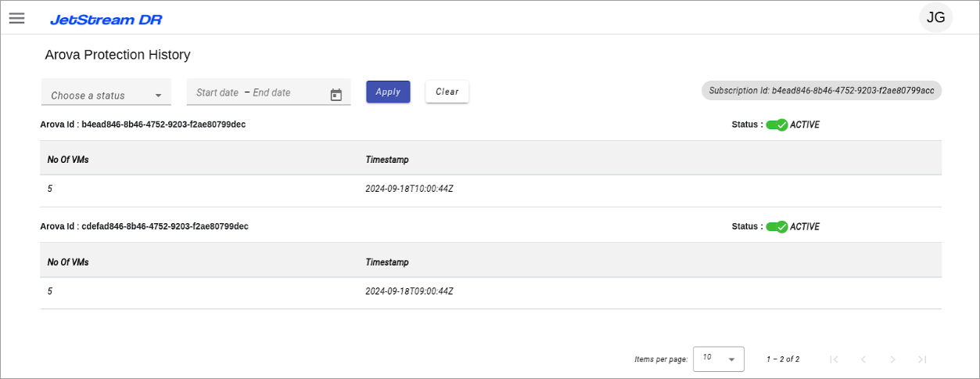Click the Start date input field
Screen dimensions: 980x379
coord(217,92)
